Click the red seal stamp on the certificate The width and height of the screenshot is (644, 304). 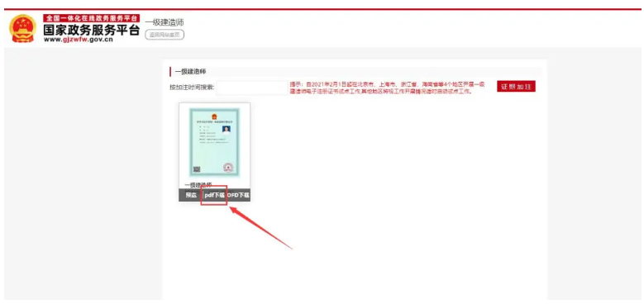228,168
